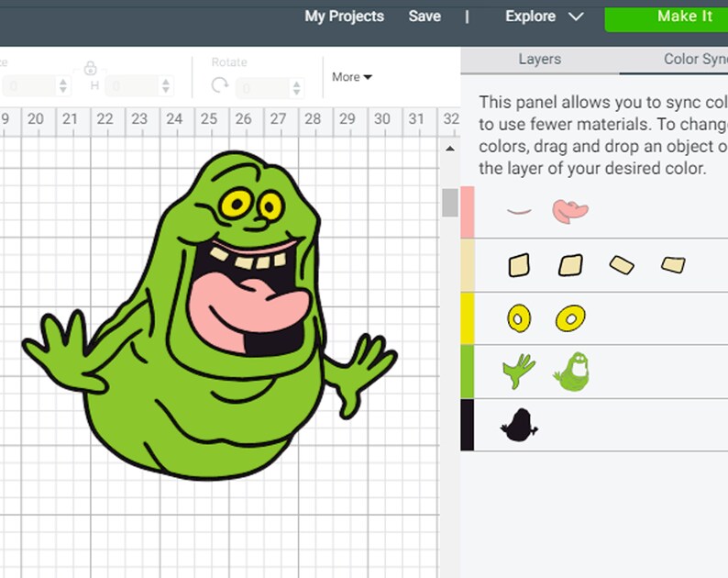Screen dimensions: 728x578
Task: Select the black silhouette thumbnail
Action: click(x=519, y=425)
